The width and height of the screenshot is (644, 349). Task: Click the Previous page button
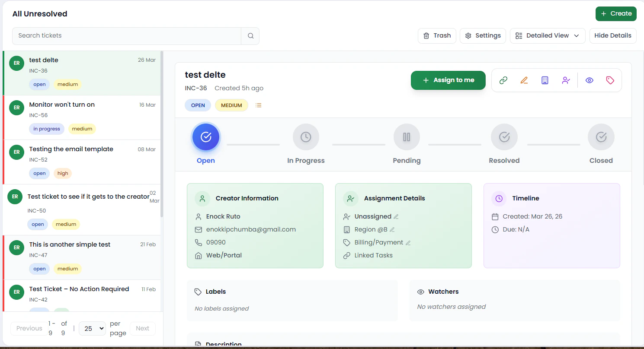29,328
